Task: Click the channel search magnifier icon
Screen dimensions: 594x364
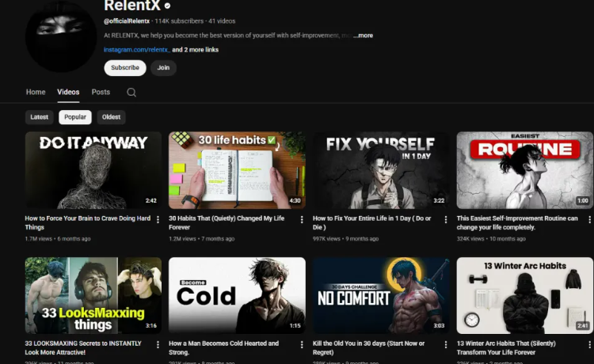Action: [x=131, y=93]
